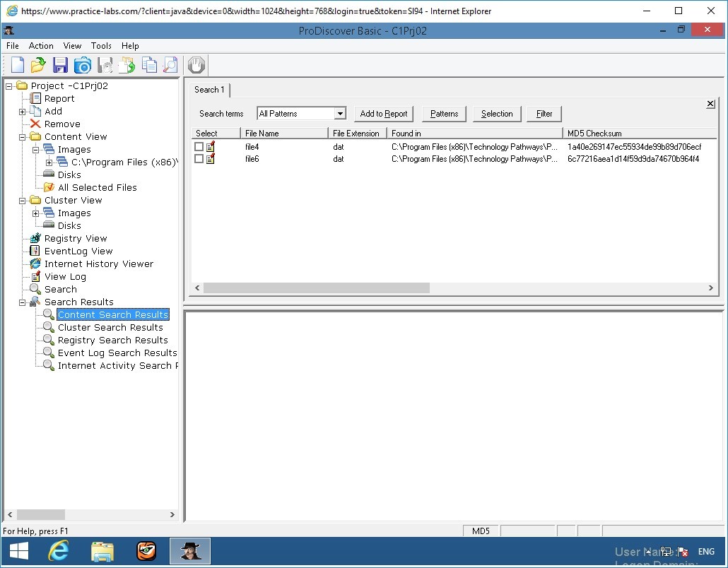Viewport: 728px width, 568px height.
Task: Expand the C:\Program Files (x86) image node
Action: pos(49,162)
